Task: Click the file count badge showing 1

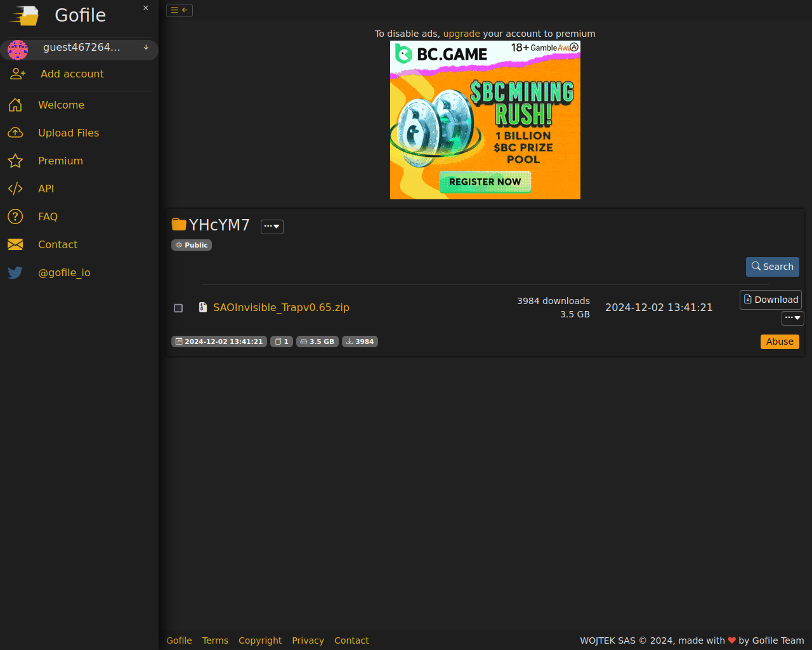Action: click(282, 342)
